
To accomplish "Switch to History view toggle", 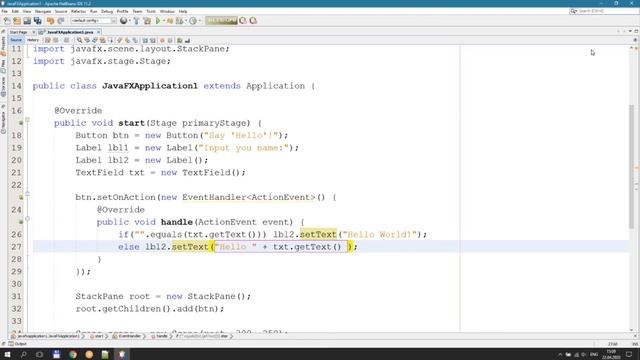I will click(33, 40).
